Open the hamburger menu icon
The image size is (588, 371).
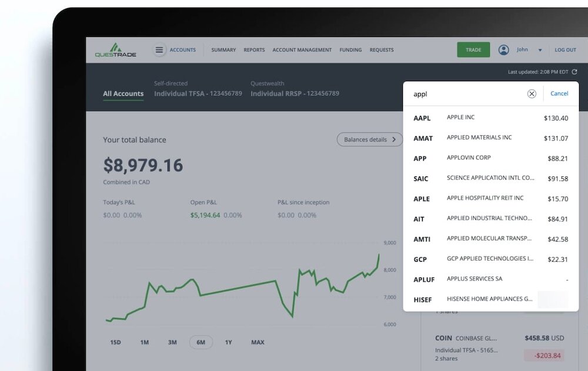tap(159, 50)
